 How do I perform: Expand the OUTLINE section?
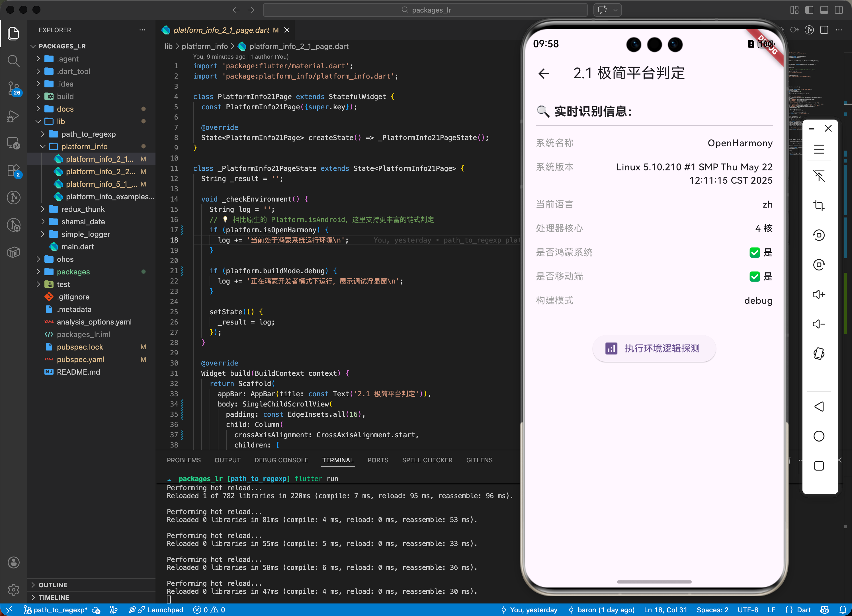[53, 585]
